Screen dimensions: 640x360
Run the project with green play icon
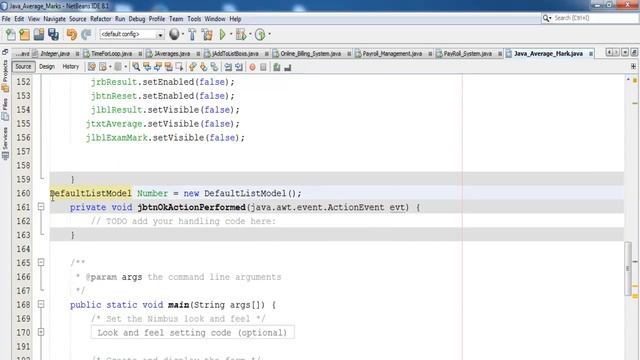pos(222,35)
